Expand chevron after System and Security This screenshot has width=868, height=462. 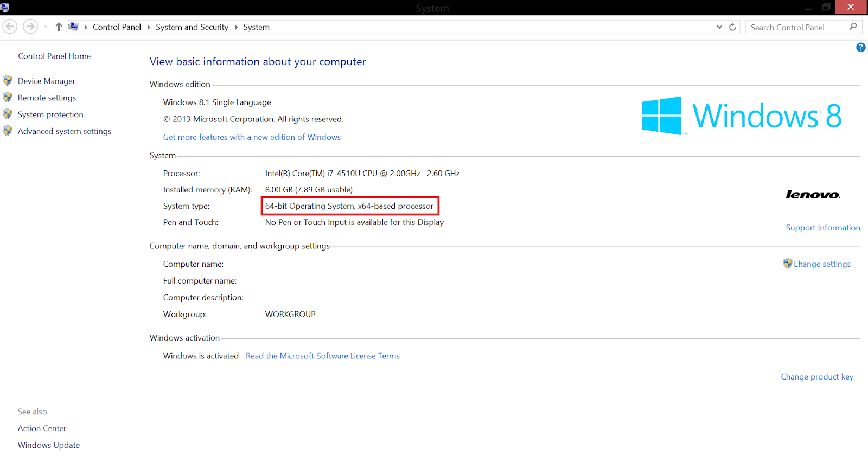click(x=236, y=27)
